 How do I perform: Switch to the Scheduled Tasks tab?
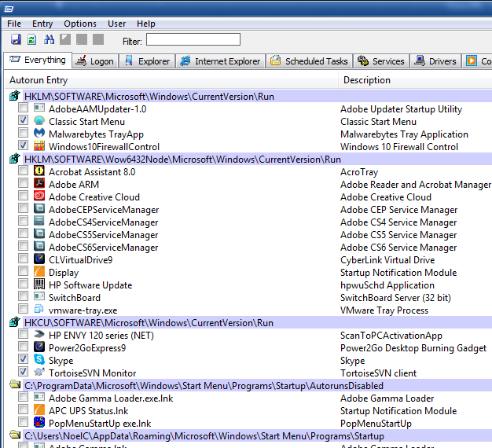[310, 61]
